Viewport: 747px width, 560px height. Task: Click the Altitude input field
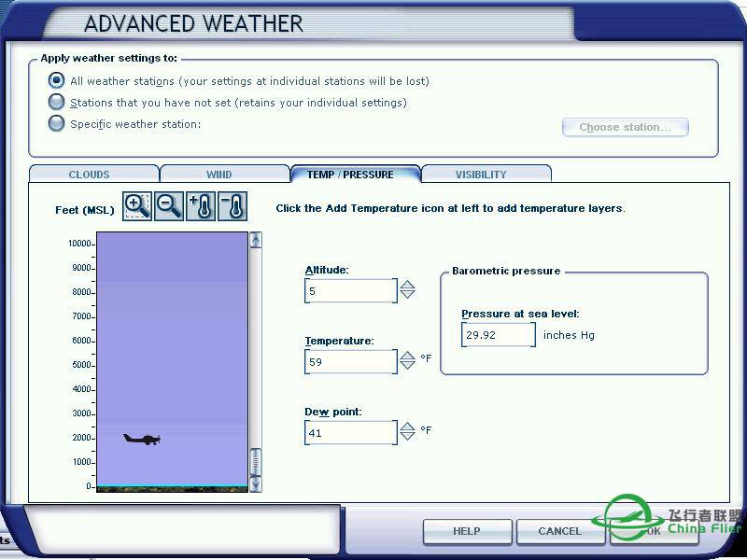(x=351, y=291)
